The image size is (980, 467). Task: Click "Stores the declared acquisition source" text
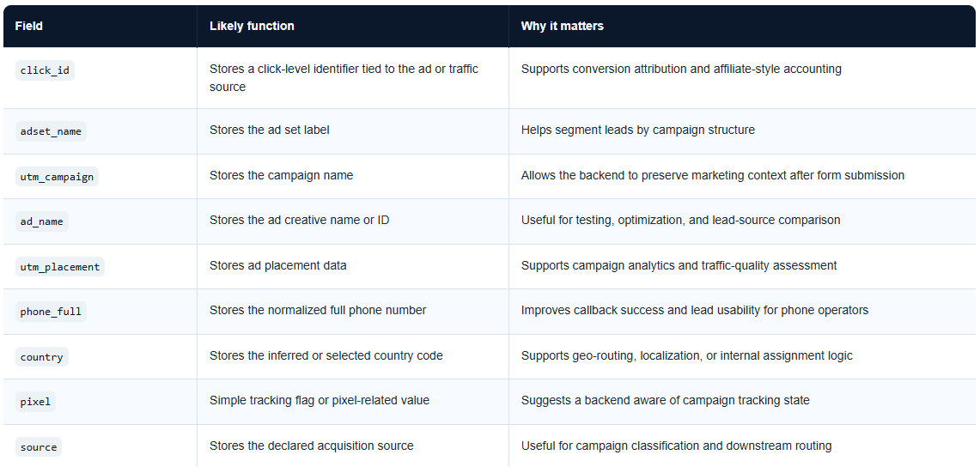[x=311, y=446]
